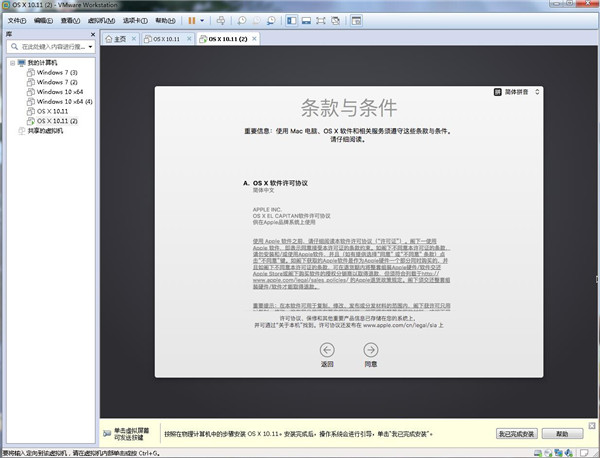Select OS X 10.11 (2) in library tree
The height and width of the screenshot is (458, 600).
(x=52, y=121)
